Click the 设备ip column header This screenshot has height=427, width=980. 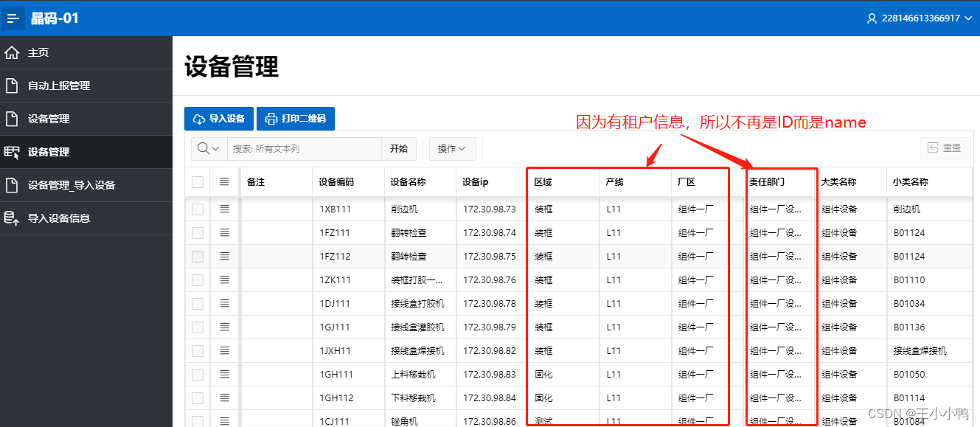[492, 182]
